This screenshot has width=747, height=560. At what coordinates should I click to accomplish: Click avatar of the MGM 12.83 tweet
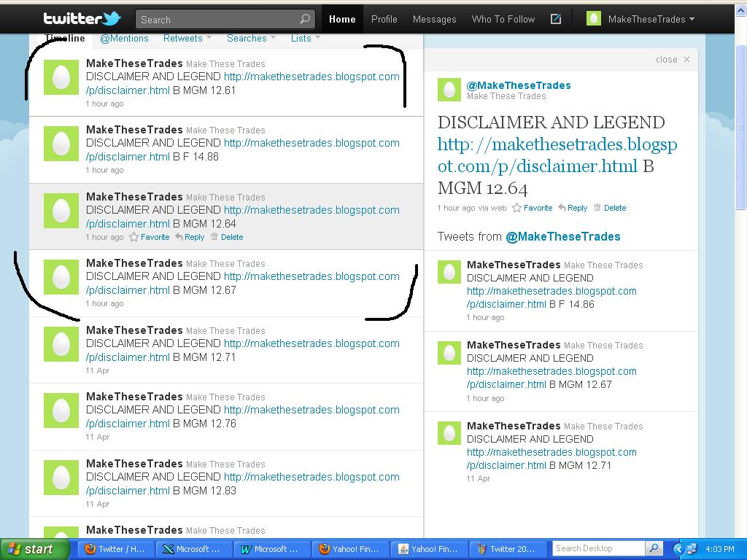coord(61,477)
